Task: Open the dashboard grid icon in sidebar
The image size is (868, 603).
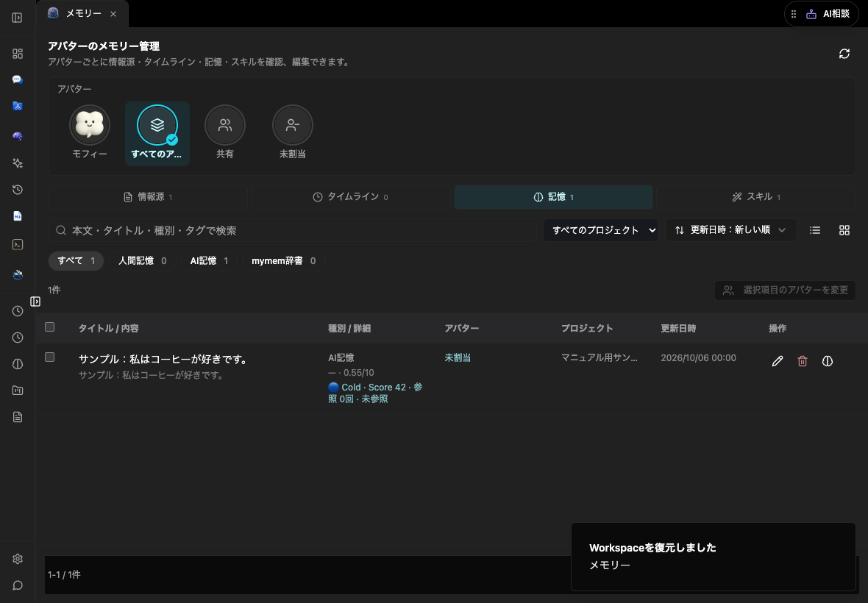Action: click(17, 54)
